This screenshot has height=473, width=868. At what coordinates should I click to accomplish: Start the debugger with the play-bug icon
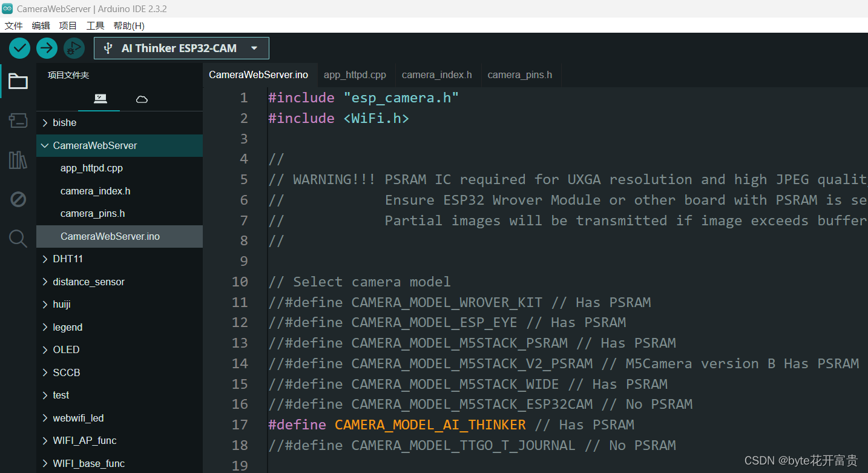point(74,48)
